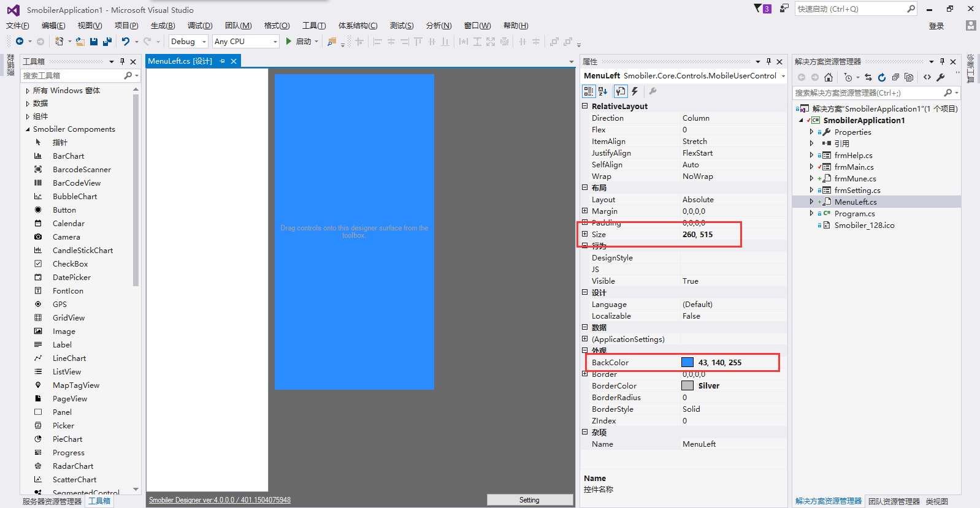Expand the 数据 toolbox group
Image resolution: width=980 pixels, height=508 pixels.
[28, 104]
